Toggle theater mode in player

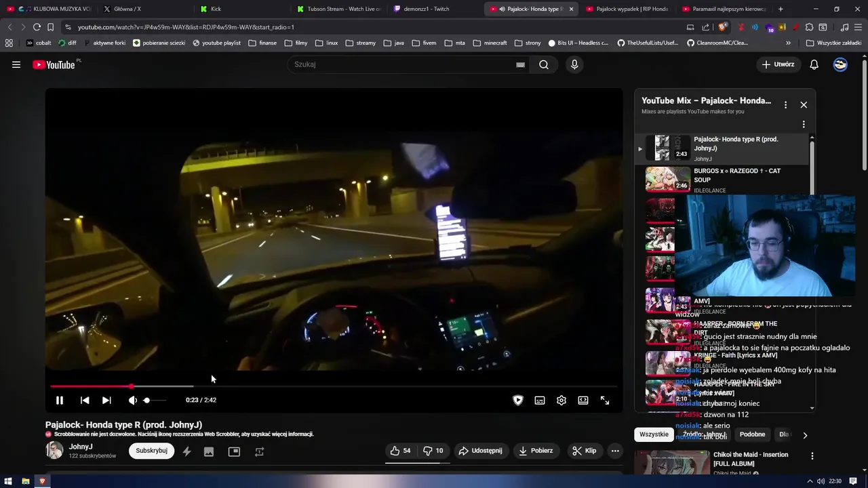pyautogui.click(x=583, y=401)
